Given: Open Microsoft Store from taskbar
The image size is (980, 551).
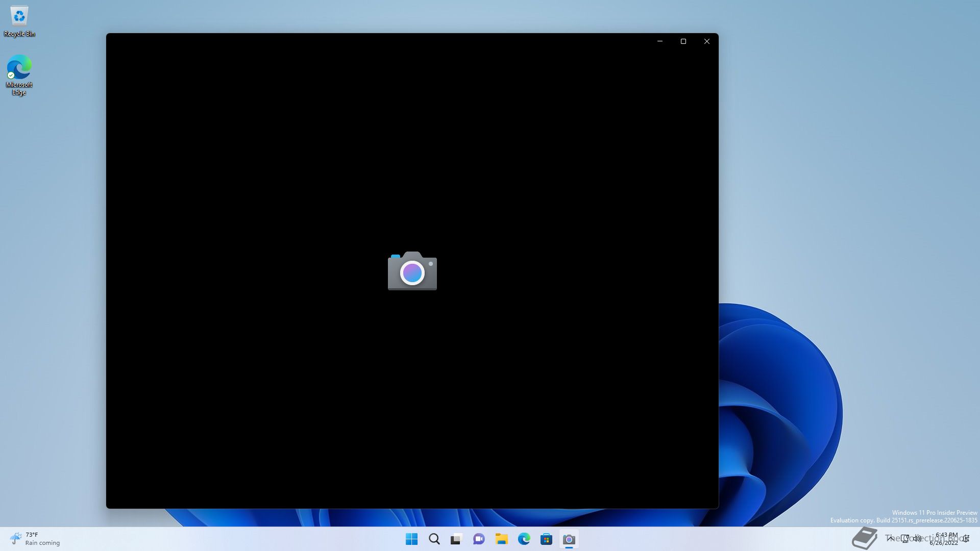Looking at the screenshot, I should (x=546, y=539).
